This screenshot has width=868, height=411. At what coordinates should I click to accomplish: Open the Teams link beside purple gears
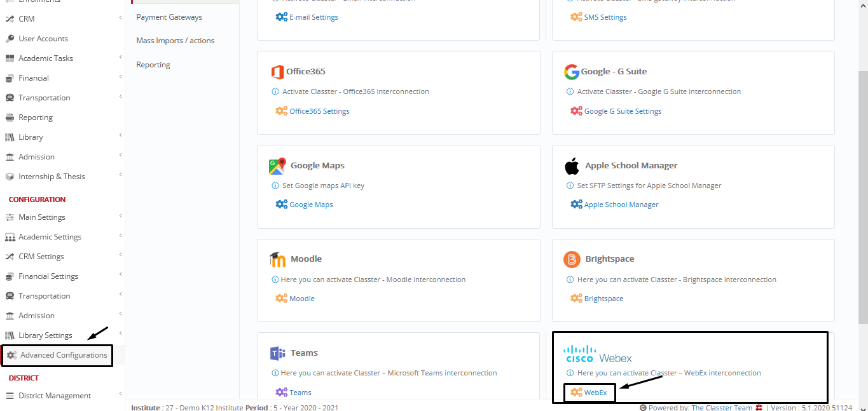point(300,393)
